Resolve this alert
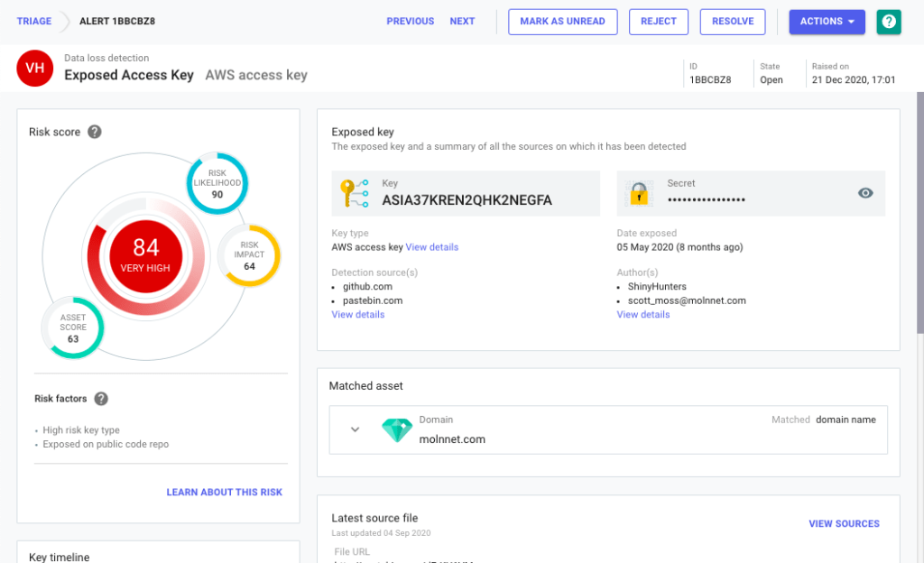924x563 pixels. point(733,22)
